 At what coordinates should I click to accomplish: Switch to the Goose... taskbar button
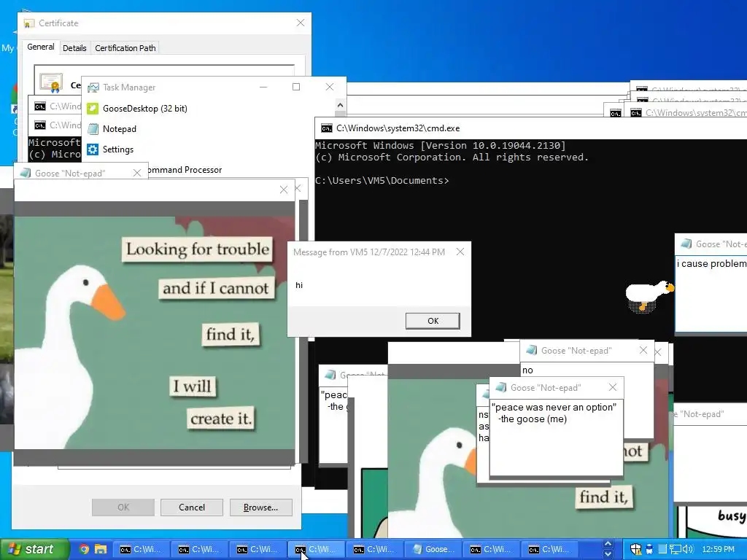(434, 549)
